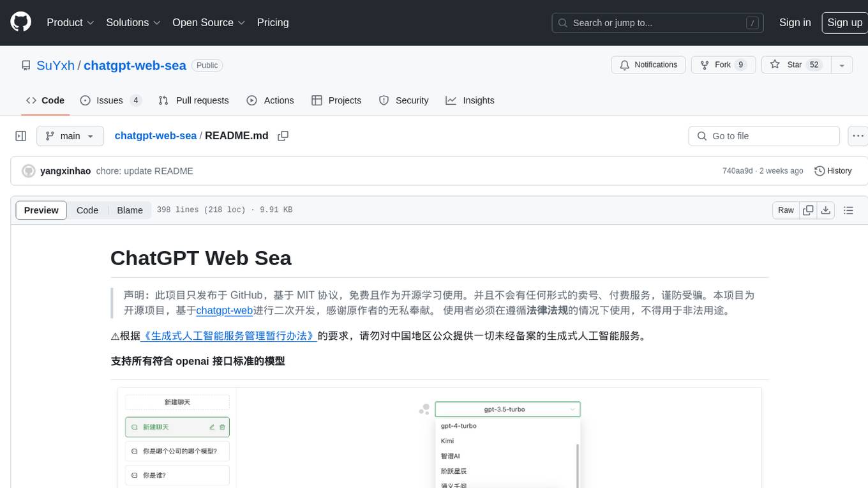This screenshot has width=868, height=488.
Task: Click the yangxinhao avatar image
Action: pos(29,171)
